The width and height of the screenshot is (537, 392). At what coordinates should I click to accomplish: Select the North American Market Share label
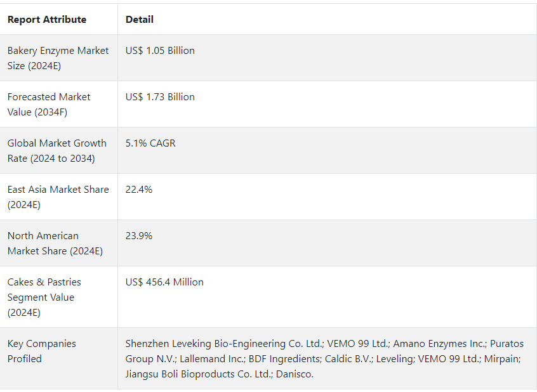pos(55,243)
